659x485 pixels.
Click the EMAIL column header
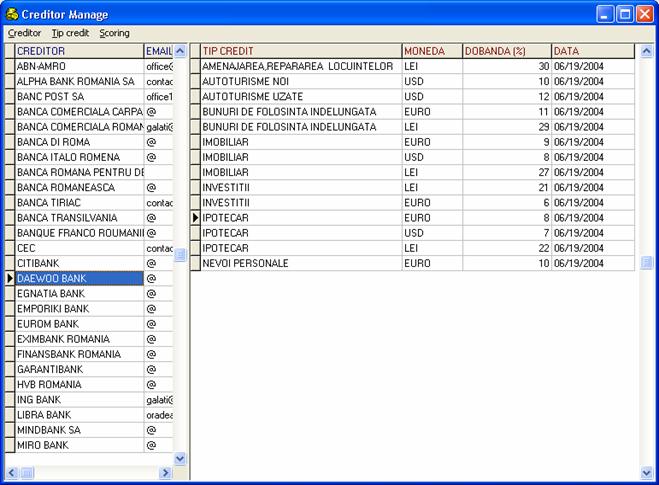coord(158,51)
